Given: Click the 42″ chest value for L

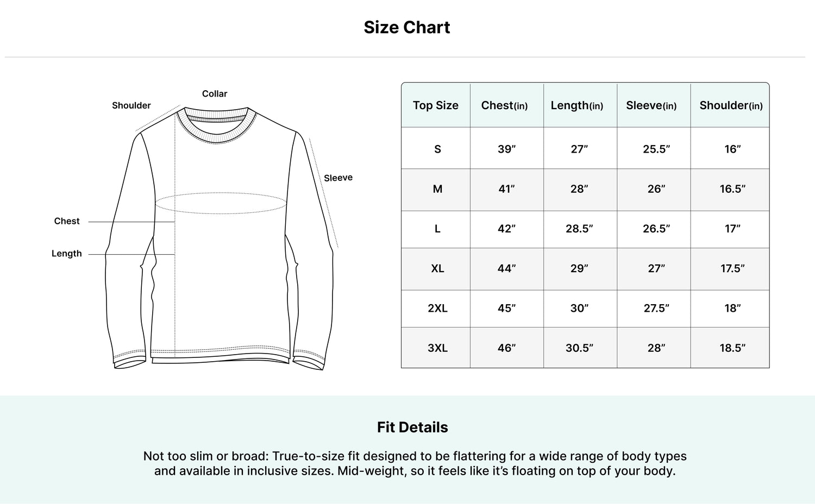Looking at the screenshot, I should click(507, 229).
